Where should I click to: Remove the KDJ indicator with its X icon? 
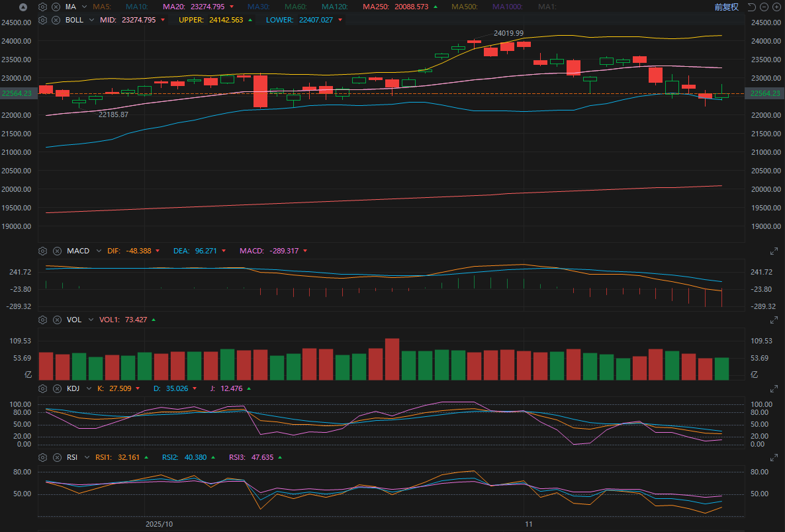click(x=57, y=388)
